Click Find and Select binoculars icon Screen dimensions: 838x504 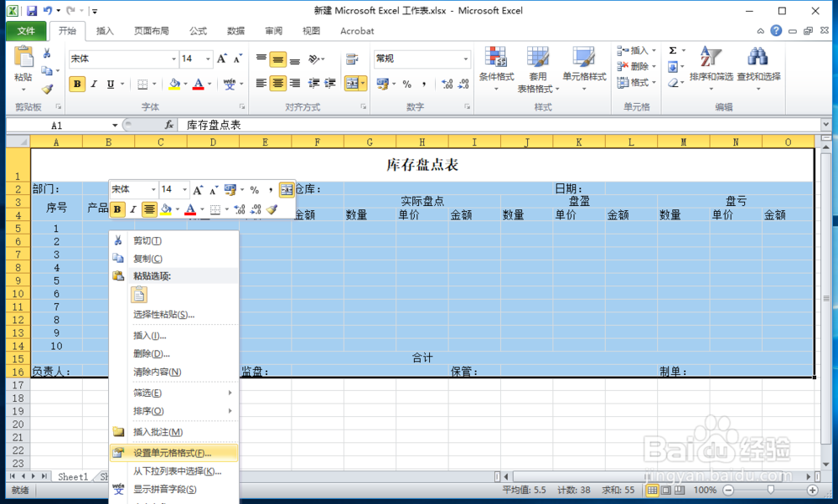(x=758, y=57)
